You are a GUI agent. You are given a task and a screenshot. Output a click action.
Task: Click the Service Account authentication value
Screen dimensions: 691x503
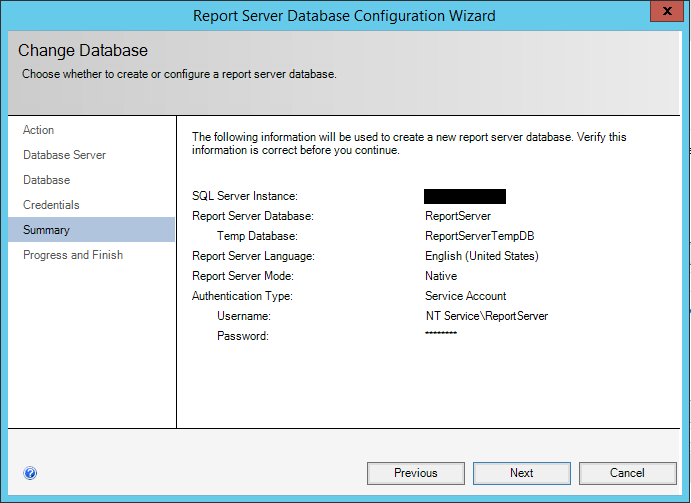click(x=466, y=296)
